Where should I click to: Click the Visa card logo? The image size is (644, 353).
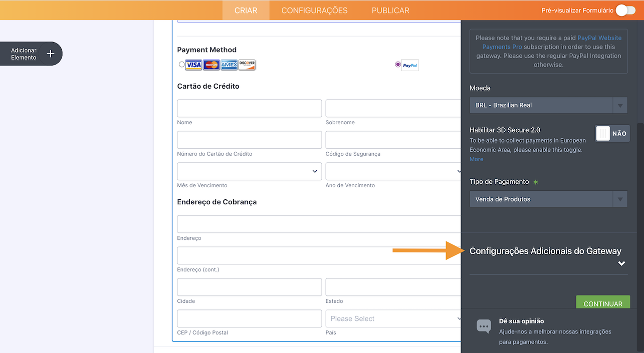(x=193, y=65)
